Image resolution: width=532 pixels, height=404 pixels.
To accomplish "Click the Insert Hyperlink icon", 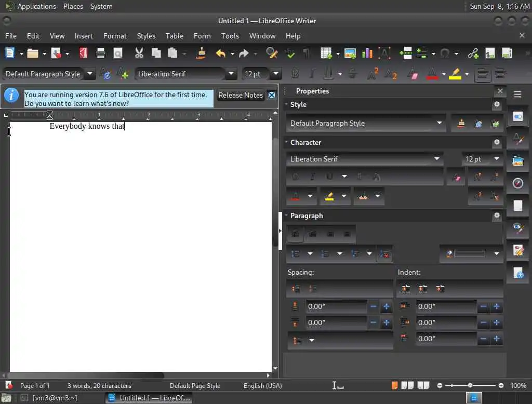I will click(x=473, y=53).
